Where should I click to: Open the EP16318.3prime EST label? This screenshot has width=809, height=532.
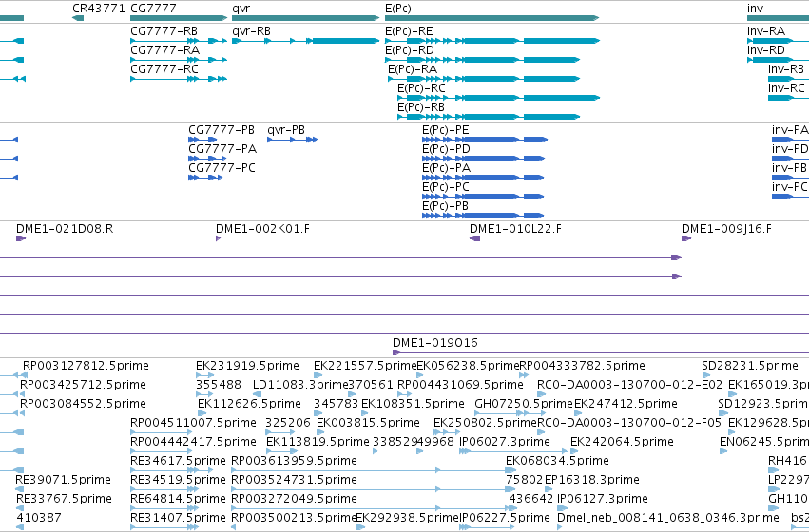point(592,480)
